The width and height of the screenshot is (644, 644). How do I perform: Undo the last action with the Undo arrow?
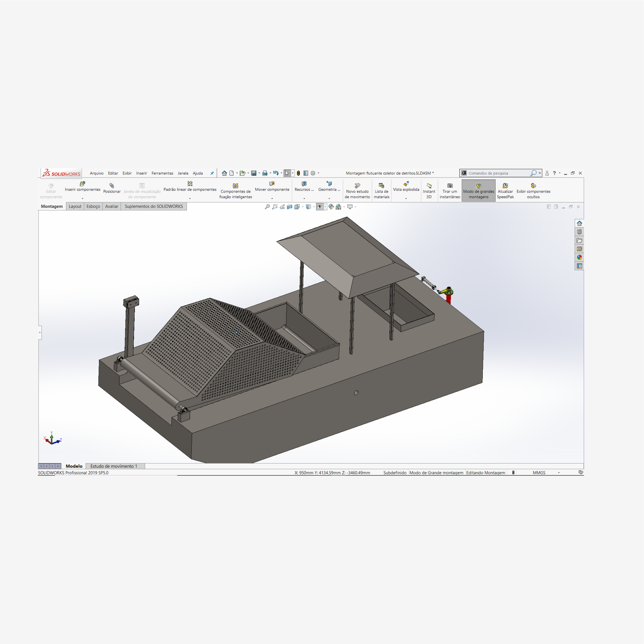[x=276, y=173]
